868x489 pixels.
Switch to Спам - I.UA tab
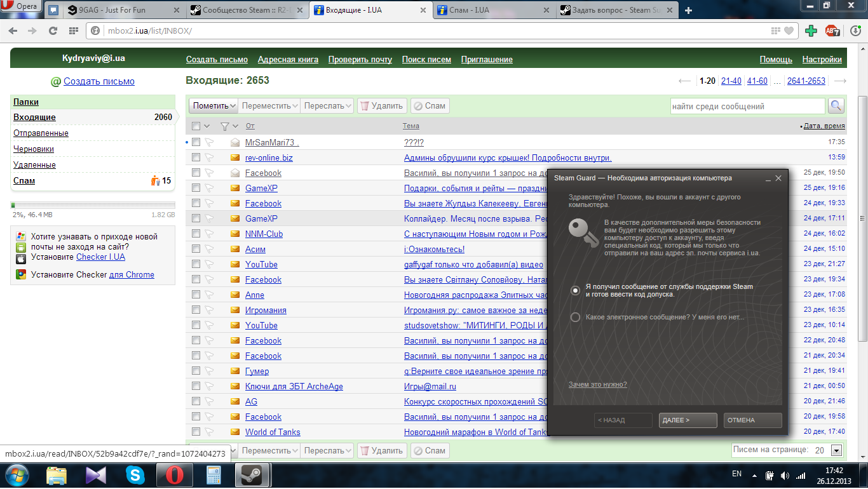coord(494,10)
